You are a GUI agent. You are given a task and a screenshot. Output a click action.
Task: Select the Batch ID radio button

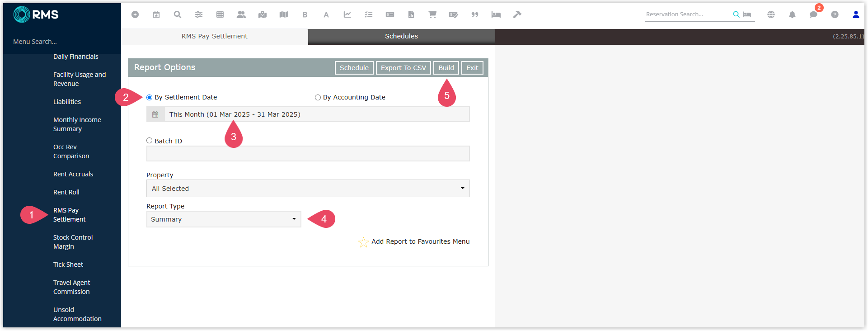pyautogui.click(x=150, y=141)
